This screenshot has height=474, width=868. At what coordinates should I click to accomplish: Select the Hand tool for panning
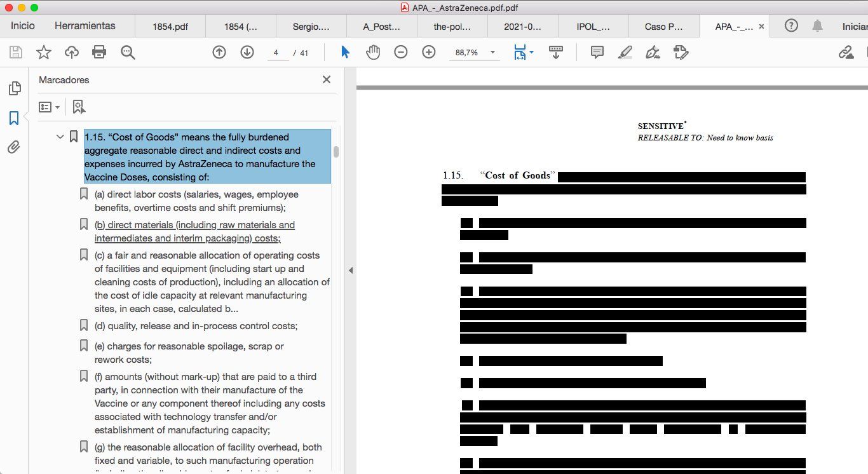pyautogui.click(x=373, y=52)
